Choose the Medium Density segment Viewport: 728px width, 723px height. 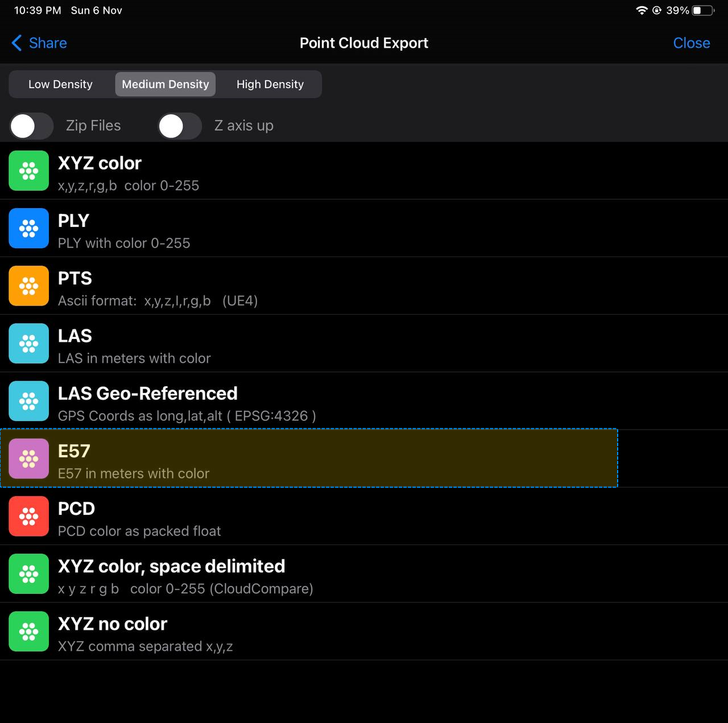(165, 84)
